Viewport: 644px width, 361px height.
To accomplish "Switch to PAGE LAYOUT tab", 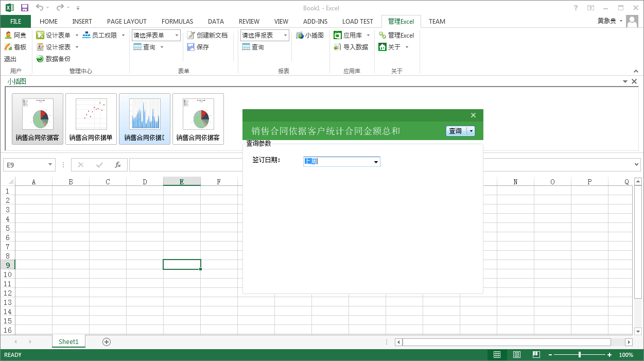I will point(127,21).
